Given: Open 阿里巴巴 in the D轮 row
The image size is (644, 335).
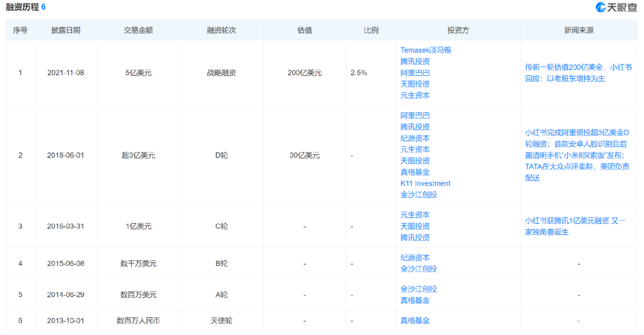Looking at the screenshot, I should 415,116.
